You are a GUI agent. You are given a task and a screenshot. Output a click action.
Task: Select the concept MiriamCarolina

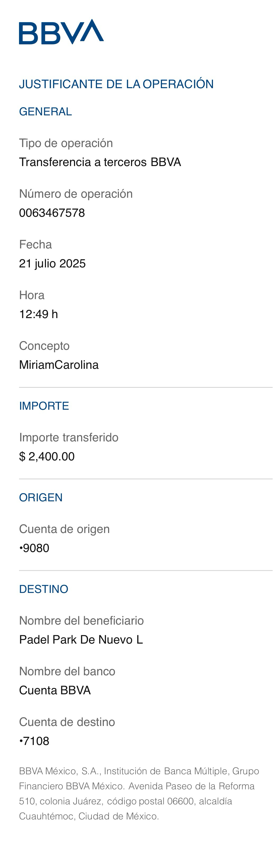(59, 365)
